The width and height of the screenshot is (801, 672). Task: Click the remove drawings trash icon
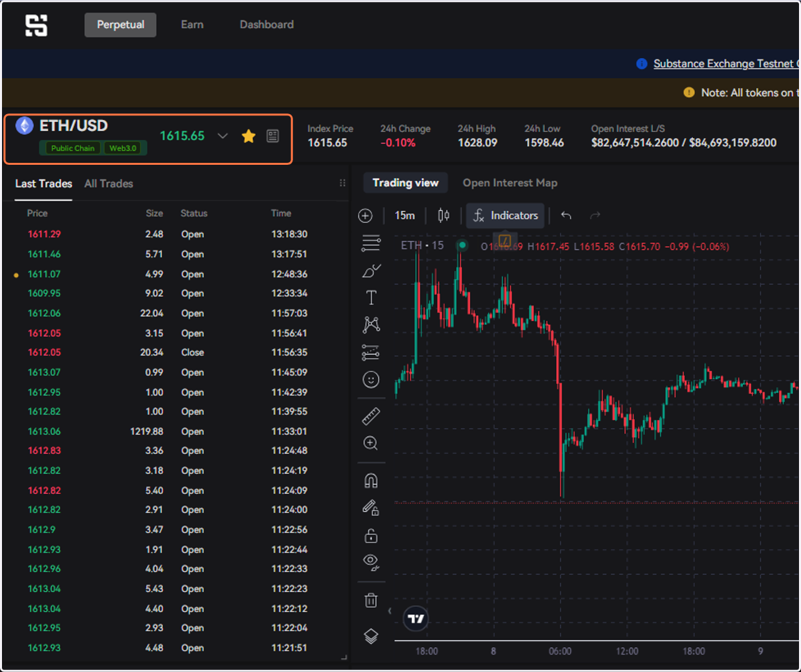pyautogui.click(x=370, y=600)
